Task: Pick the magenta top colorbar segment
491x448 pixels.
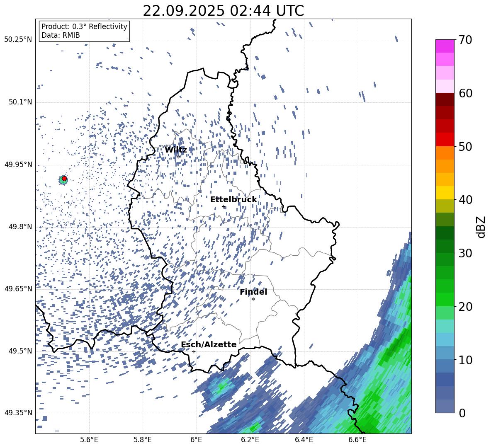Action: [445, 46]
